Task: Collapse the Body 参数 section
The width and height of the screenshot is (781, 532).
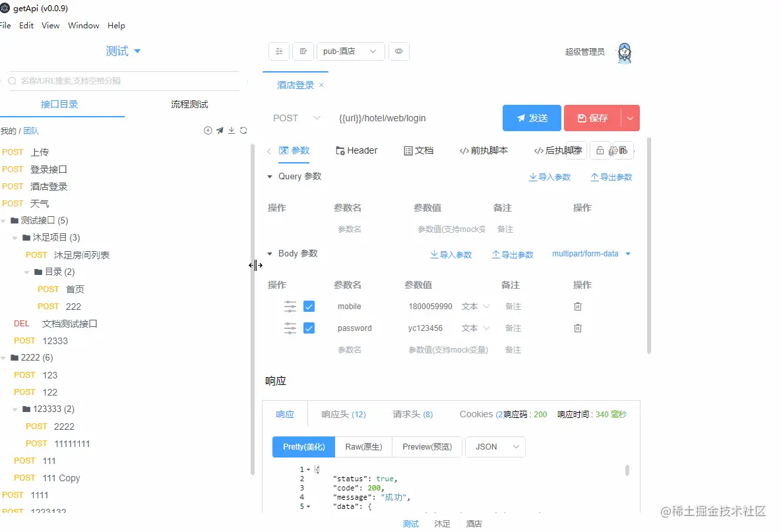Action: click(x=270, y=254)
